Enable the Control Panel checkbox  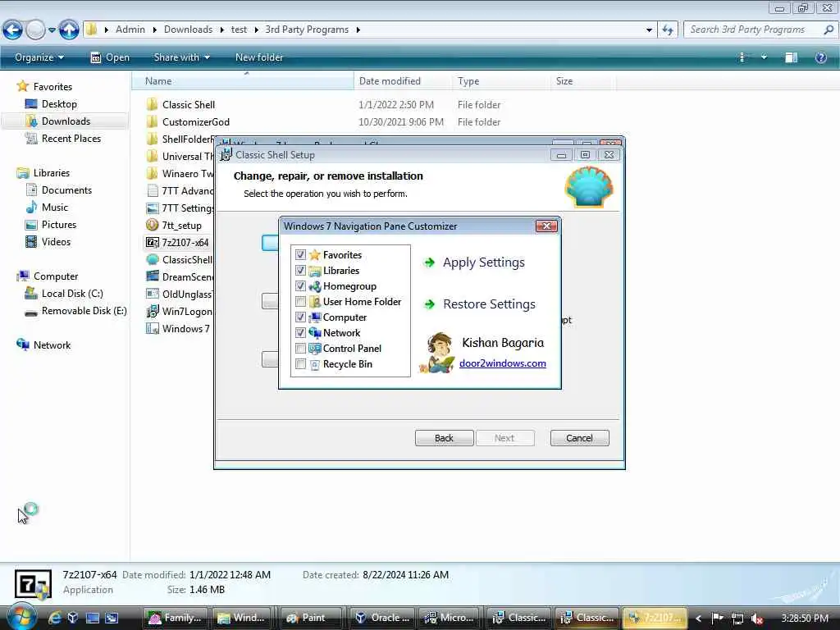point(300,348)
